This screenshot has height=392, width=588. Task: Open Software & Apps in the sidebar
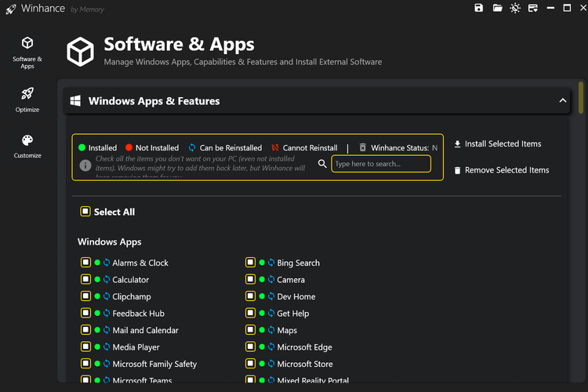[x=27, y=53]
